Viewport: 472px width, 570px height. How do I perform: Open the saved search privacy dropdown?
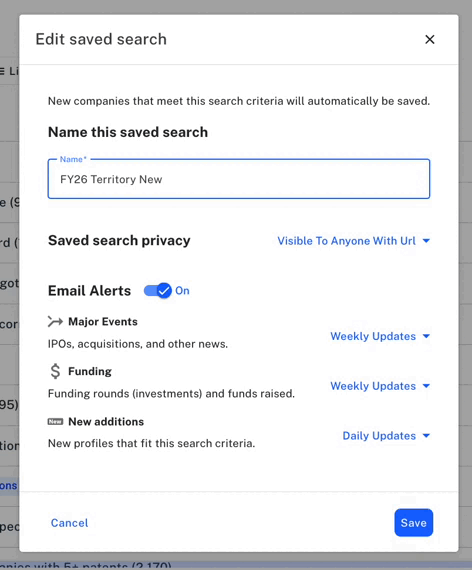coord(353,241)
